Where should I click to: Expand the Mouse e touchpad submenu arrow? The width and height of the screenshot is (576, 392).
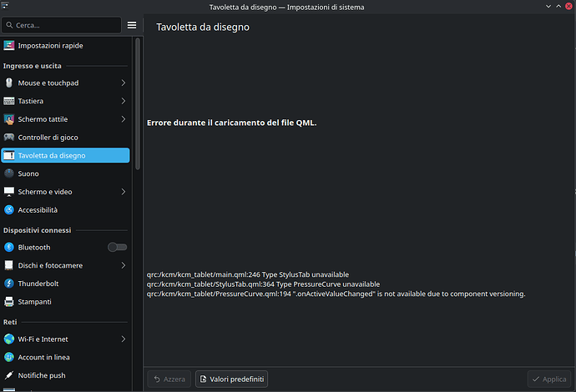[124, 83]
